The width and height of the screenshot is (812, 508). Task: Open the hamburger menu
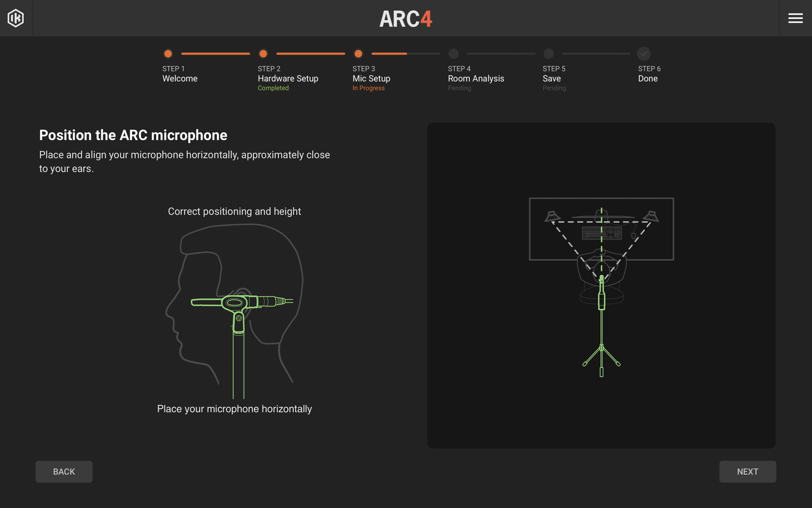point(795,18)
